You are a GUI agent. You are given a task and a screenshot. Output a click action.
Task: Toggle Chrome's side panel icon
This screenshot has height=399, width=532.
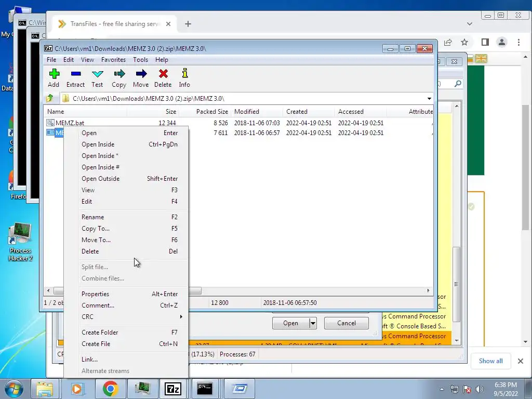(485, 42)
